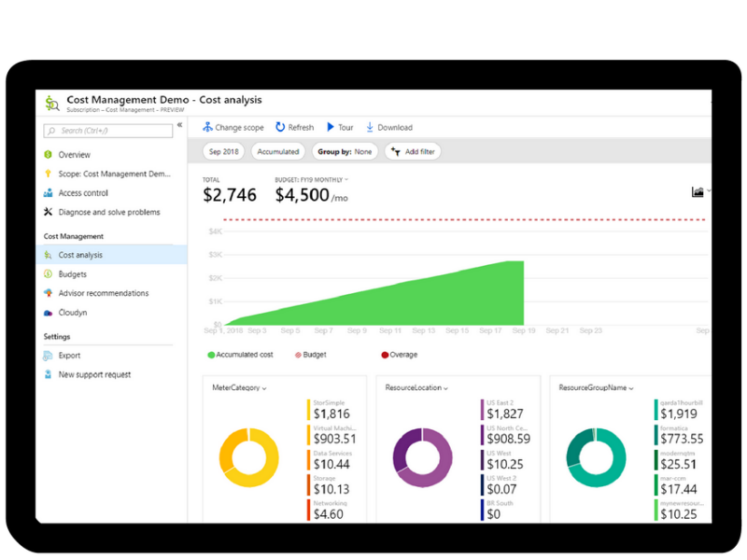Click the Refresh circular arrow icon
The width and height of the screenshot is (747, 560).
tap(280, 127)
